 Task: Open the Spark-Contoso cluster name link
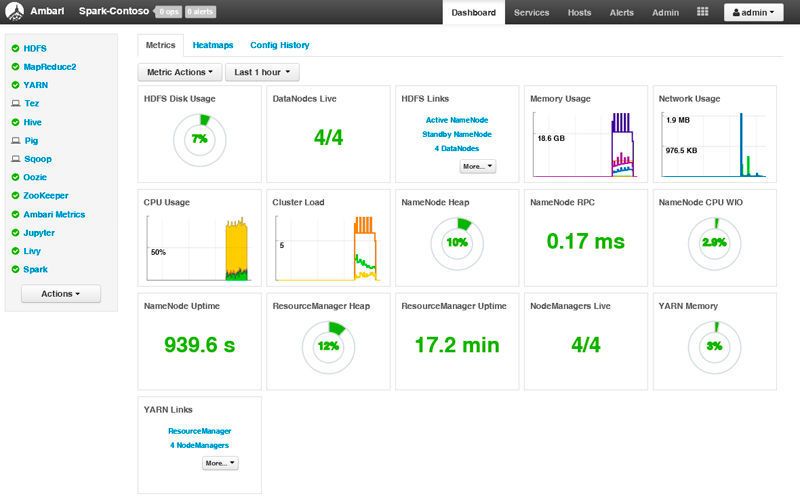114,11
